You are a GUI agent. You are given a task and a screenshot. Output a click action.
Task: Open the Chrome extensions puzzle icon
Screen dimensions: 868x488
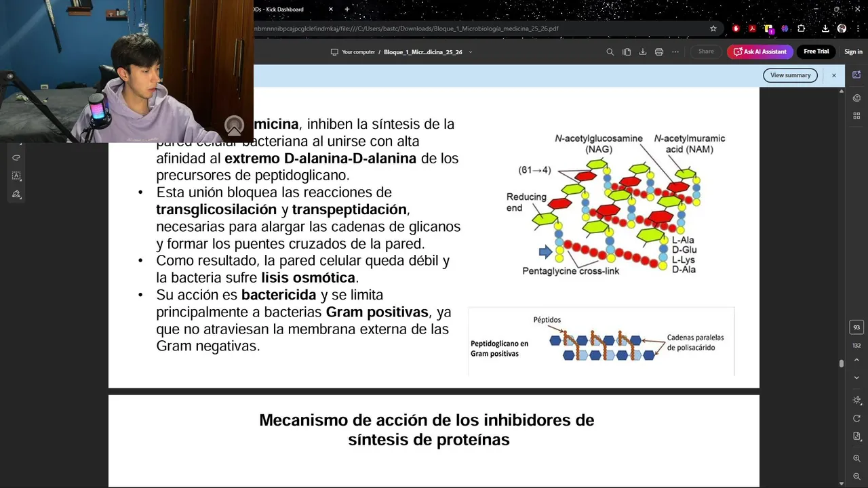(801, 28)
